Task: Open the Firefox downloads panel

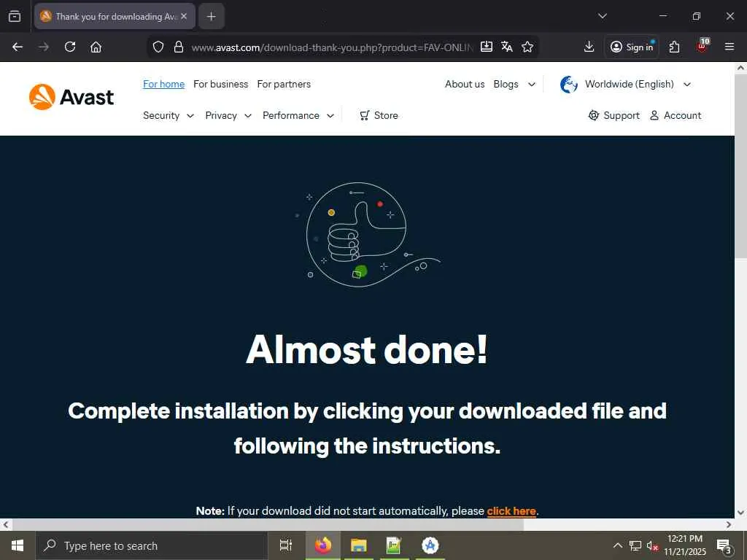Action: 589,47
